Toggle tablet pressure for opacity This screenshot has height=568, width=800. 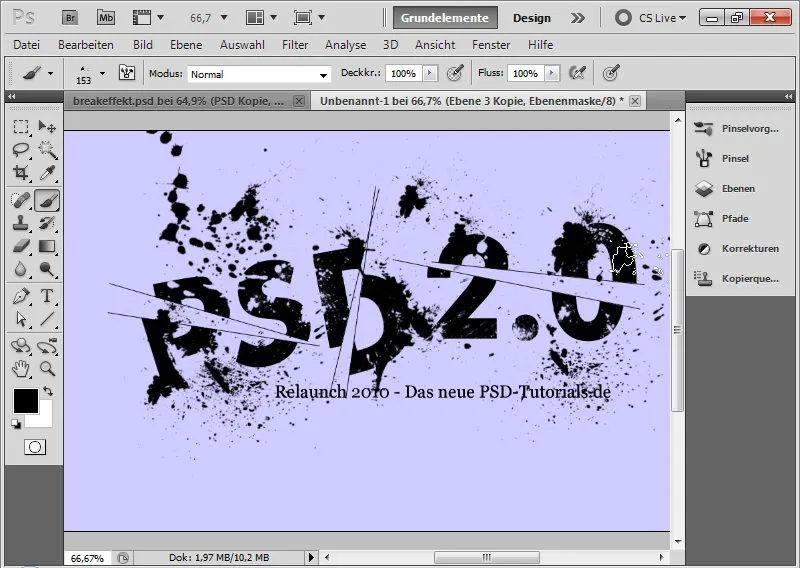[455, 73]
